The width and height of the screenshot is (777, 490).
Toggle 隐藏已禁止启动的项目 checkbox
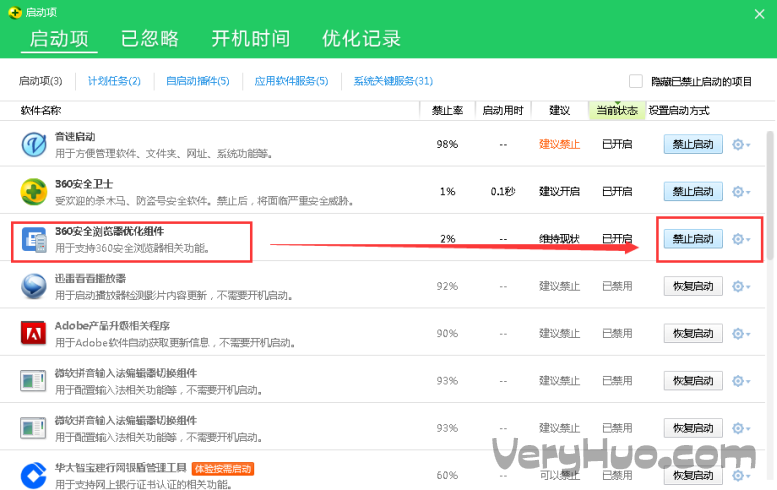636,81
